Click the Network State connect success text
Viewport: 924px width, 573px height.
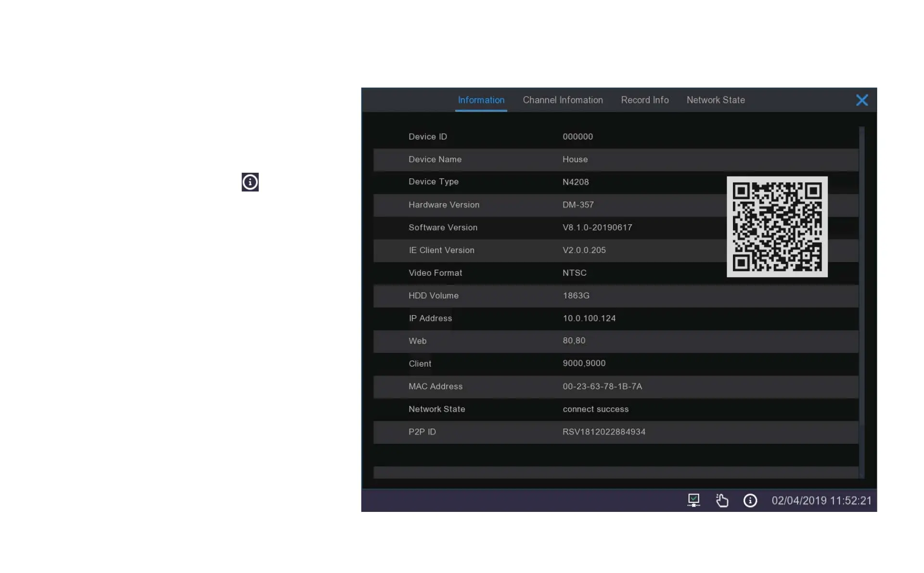point(595,409)
